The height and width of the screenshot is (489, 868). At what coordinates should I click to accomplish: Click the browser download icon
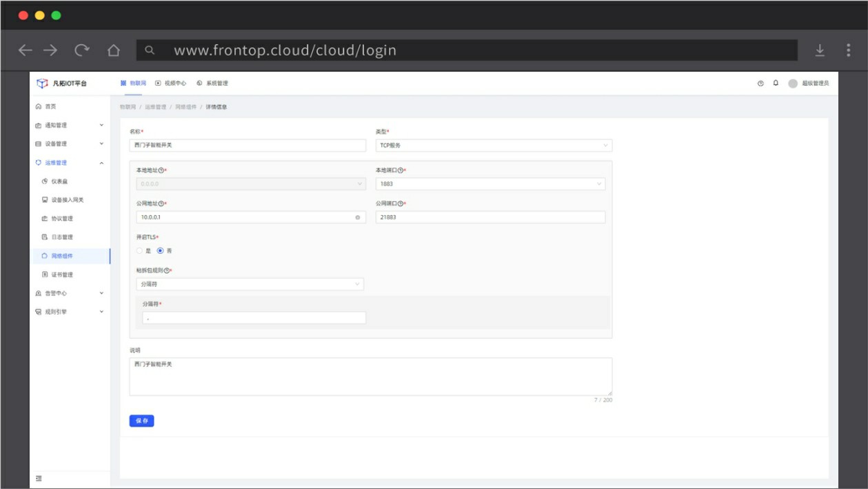[x=820, y=50]
